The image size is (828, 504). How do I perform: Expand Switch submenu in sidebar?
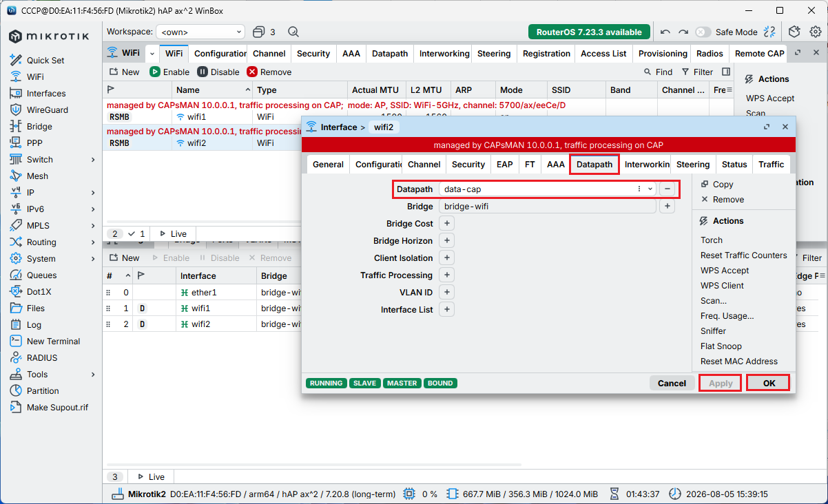click(x=93, y=159)
